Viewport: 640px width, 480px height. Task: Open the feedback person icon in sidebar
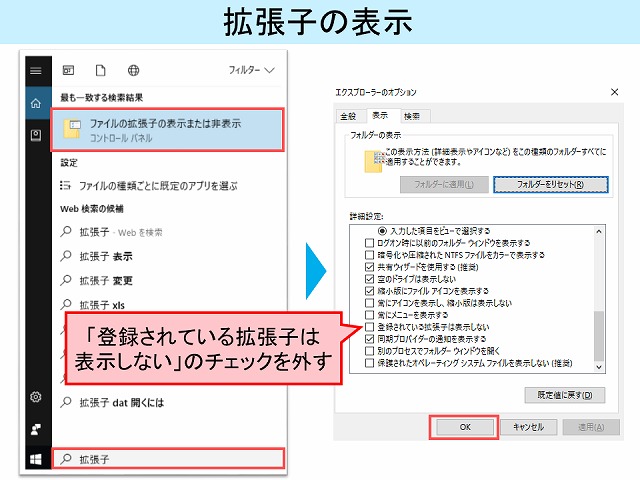click(36, 429)
